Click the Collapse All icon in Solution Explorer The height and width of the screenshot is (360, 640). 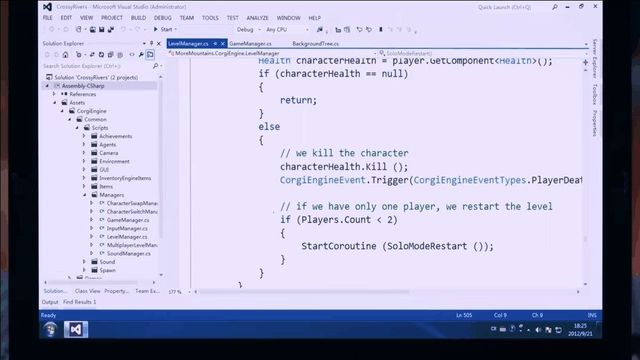110,55
